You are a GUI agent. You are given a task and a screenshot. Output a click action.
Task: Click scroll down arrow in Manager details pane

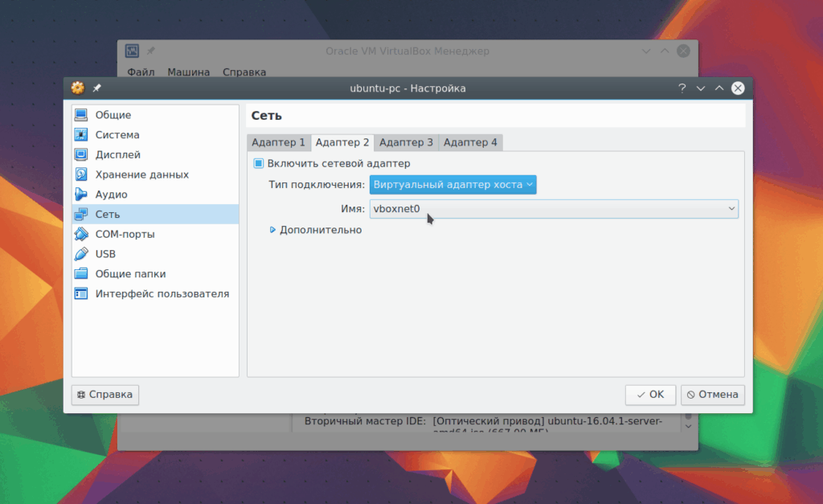click(x=689, y=426)
